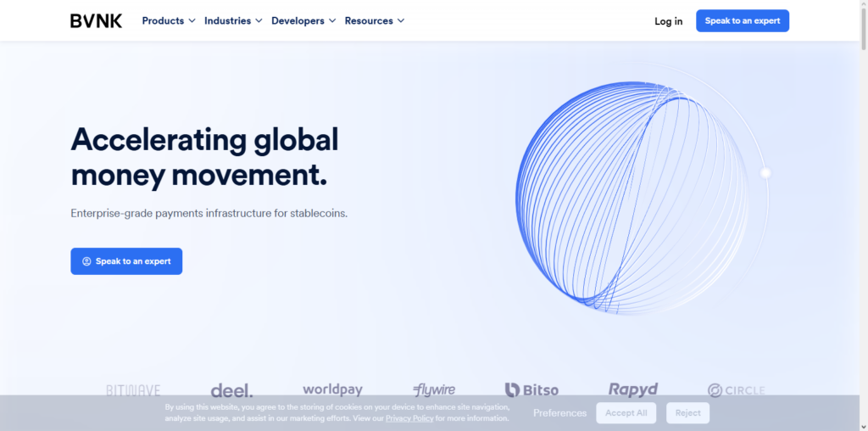Click the Circle logo
Viewport: 868px width, 431px height.
[x=737, y=390]
